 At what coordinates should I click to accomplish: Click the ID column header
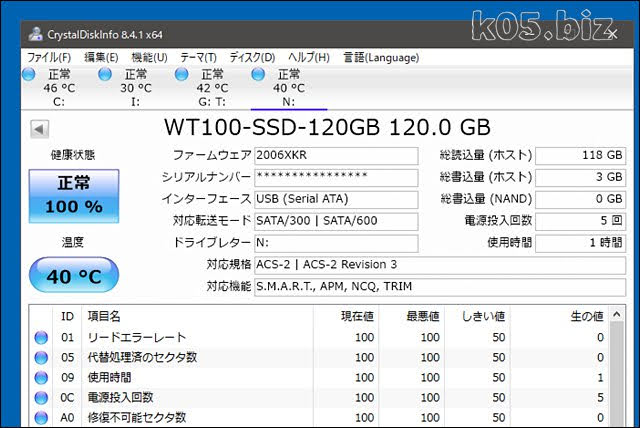[x=67, y=316]
